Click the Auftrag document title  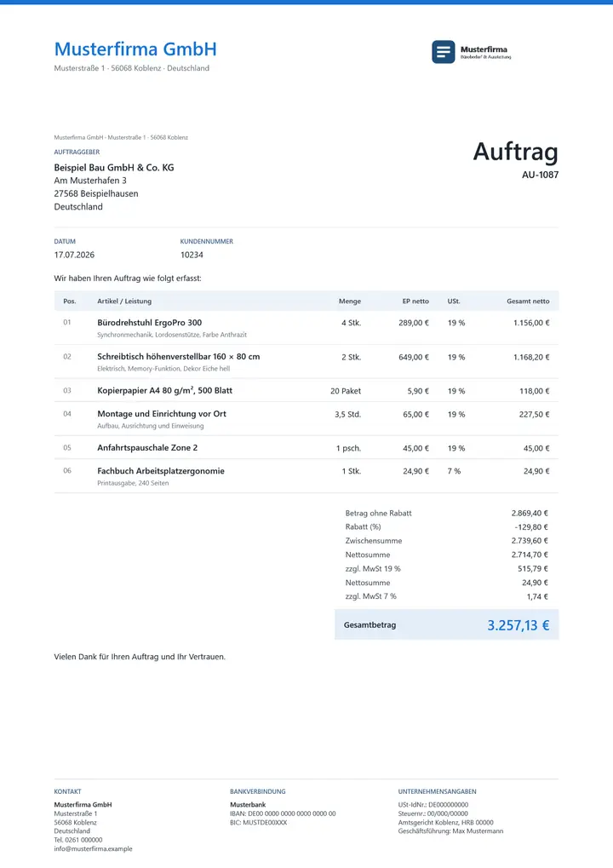[516, 151]
